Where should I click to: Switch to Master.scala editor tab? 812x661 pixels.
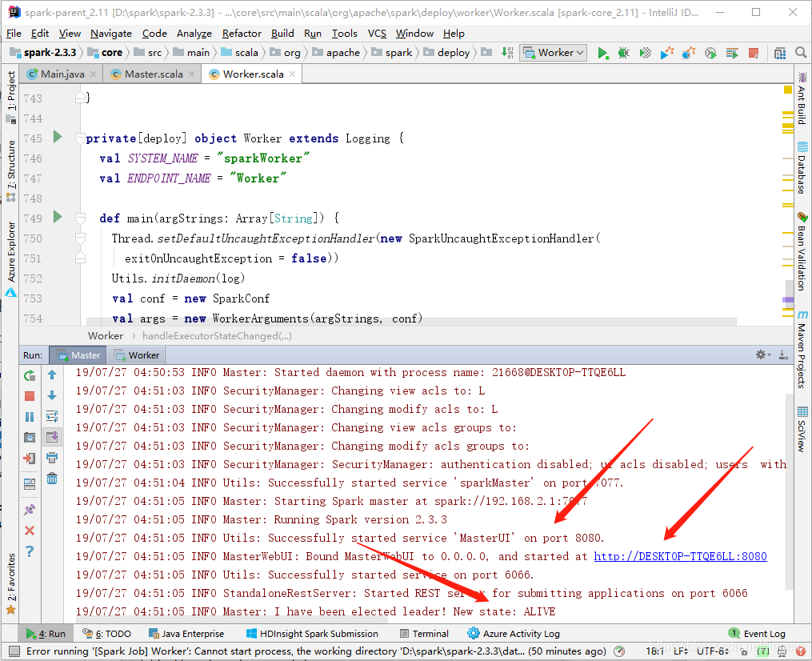click(x=154, y=74)
